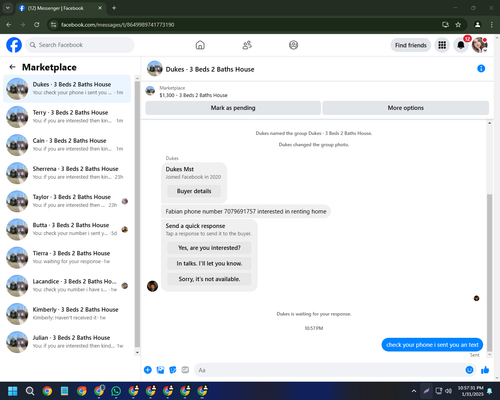The width and height of the screenshot is (500, 400).
Task: Mark the listing as pending
Action: pos(233,108)
